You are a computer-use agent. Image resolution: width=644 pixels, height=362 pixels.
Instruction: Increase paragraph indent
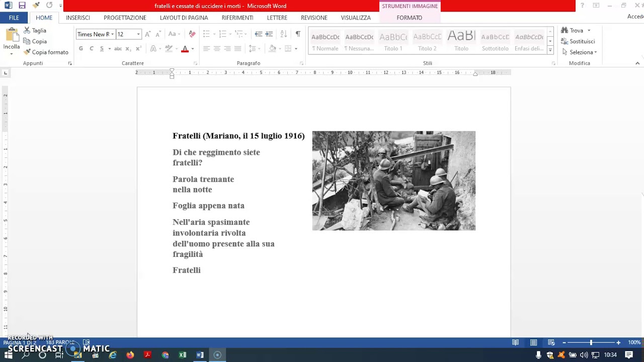coord(269,34)
